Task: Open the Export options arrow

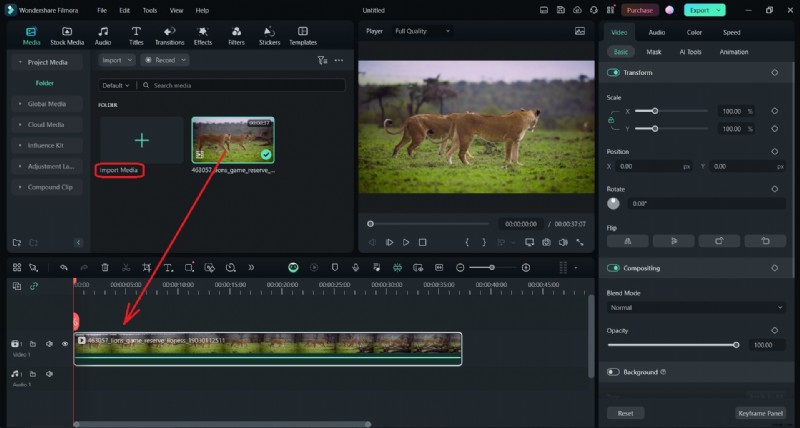Action: (719, 10)
